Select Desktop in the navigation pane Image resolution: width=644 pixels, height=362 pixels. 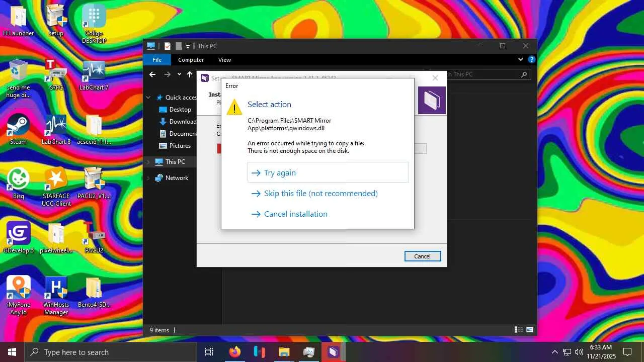point(175,110)
